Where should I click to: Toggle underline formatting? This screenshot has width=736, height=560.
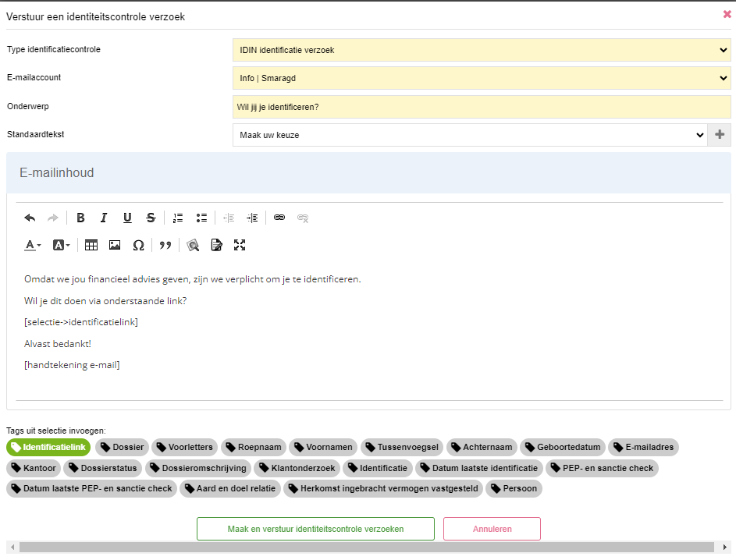(127, 218)
